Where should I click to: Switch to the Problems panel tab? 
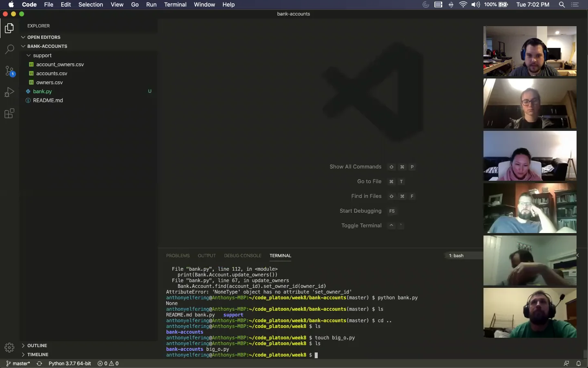coord(178,256)
